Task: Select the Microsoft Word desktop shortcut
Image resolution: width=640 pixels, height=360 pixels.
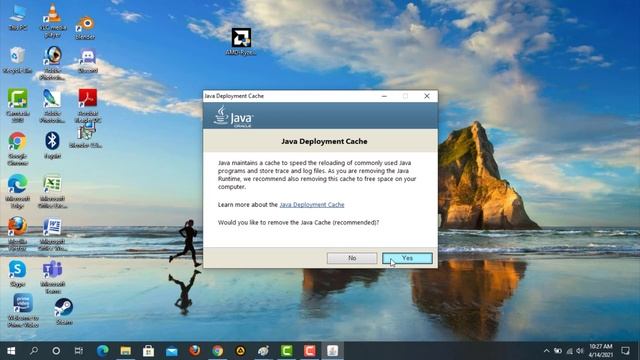Action: pos(53,234)
